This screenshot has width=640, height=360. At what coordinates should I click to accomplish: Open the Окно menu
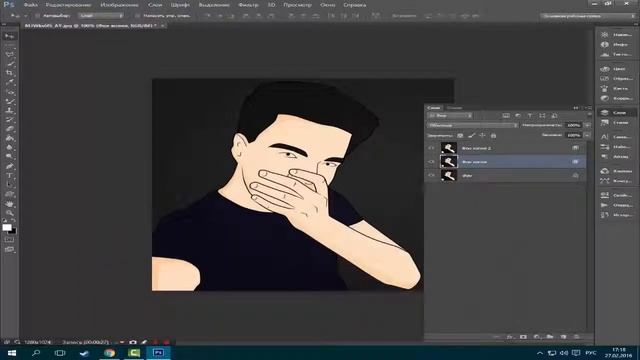pyautogui.click(x=328, y=5)
